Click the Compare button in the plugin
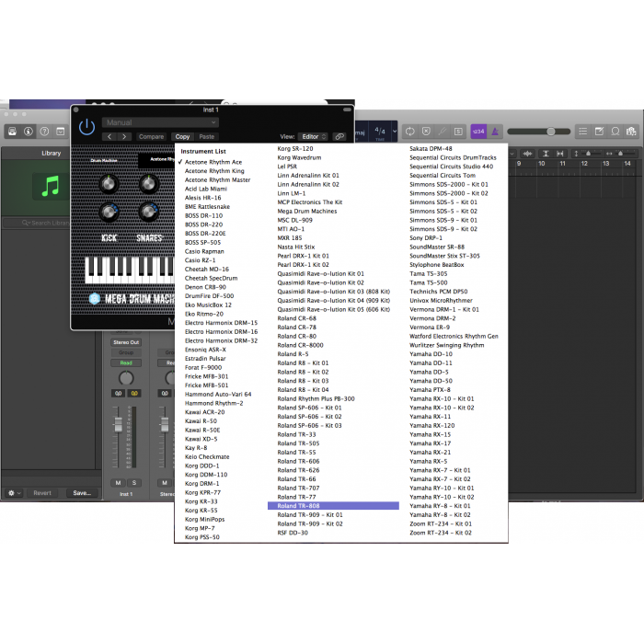 point(151,137)
